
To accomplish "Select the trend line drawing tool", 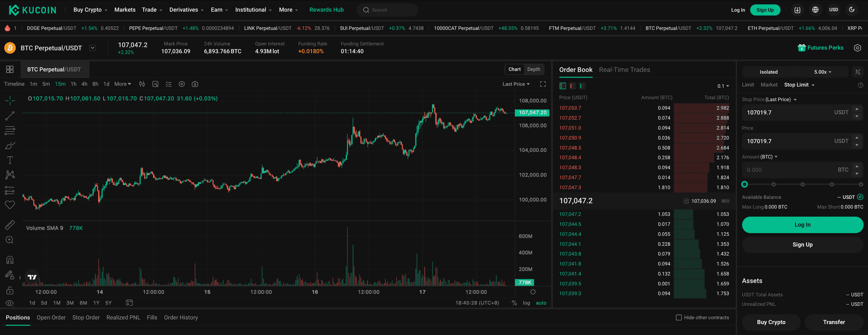I will pos(10,115).
